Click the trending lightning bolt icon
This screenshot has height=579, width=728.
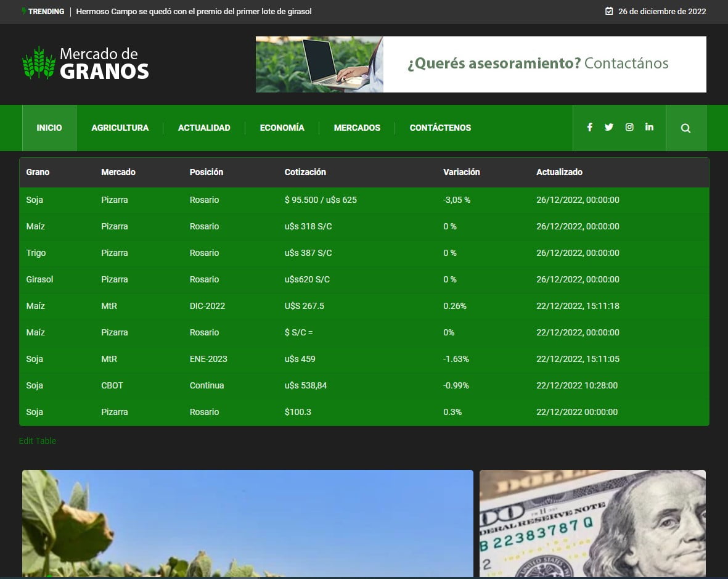[x=23, y=11]
